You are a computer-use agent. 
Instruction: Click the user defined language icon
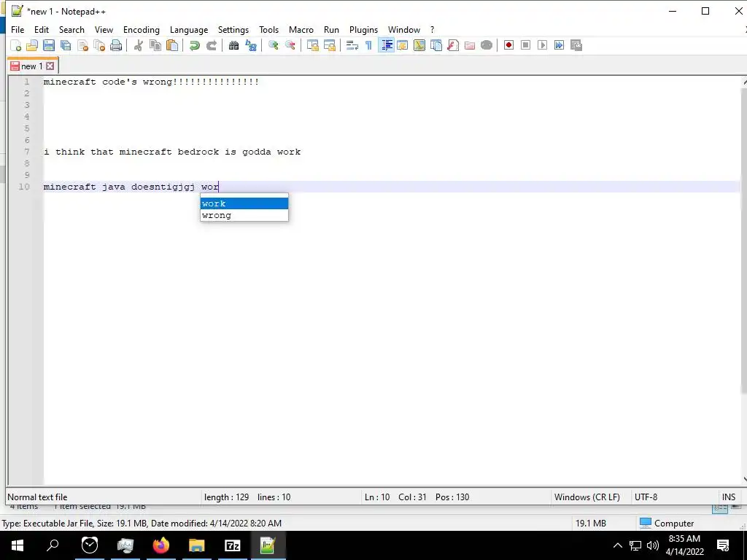(403, 45)
